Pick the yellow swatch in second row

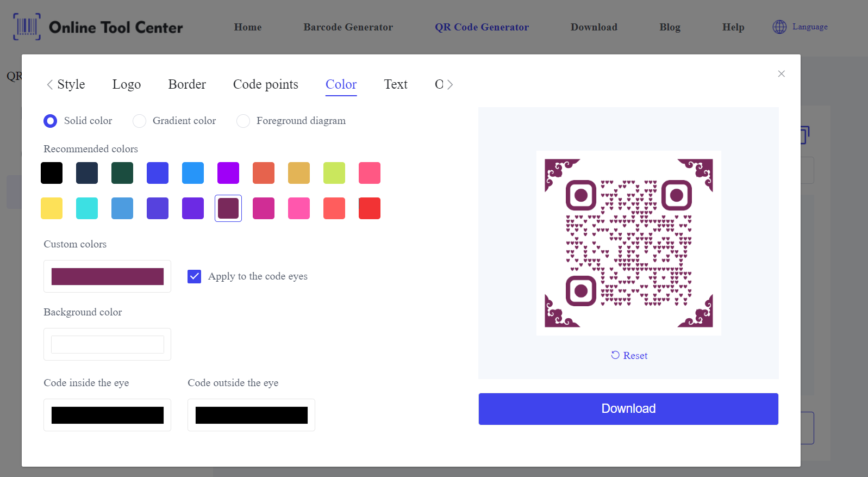pos(52,208)
